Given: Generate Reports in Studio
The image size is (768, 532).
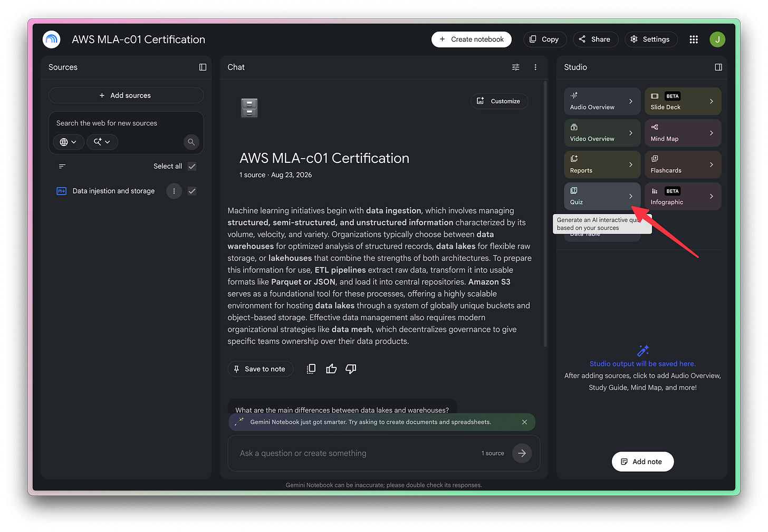Looking at the screenshot, I should 602,165.
